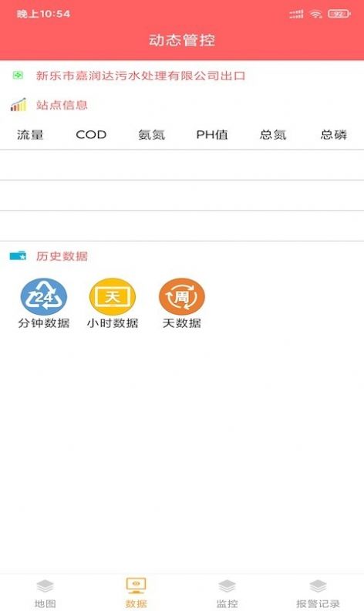Click the 历史数据 section label

point(62,256)
